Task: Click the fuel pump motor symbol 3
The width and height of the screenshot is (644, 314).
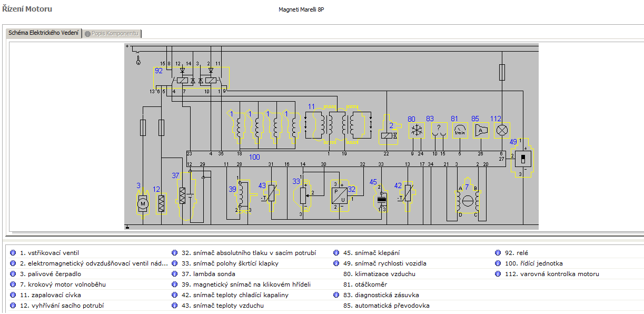Action: [143, 203]
